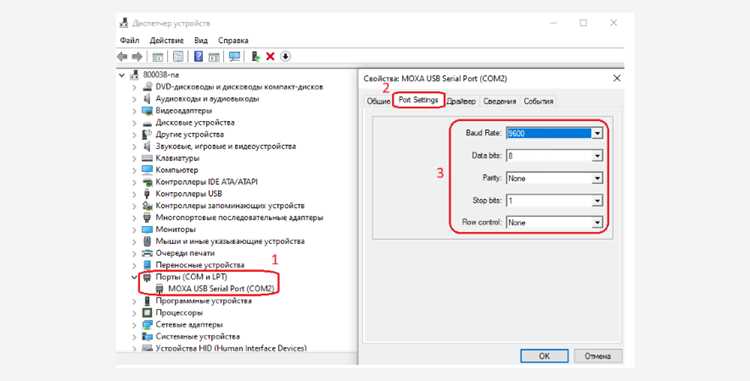Select the Программные устройства row
Viewport: 750px width, 381px height.
[x=203, y=301]
